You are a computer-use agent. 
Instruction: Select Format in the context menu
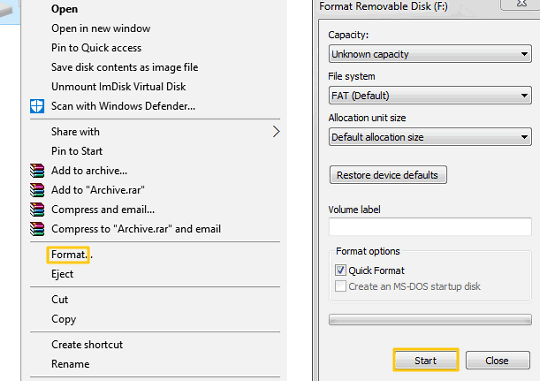point(71,255)
